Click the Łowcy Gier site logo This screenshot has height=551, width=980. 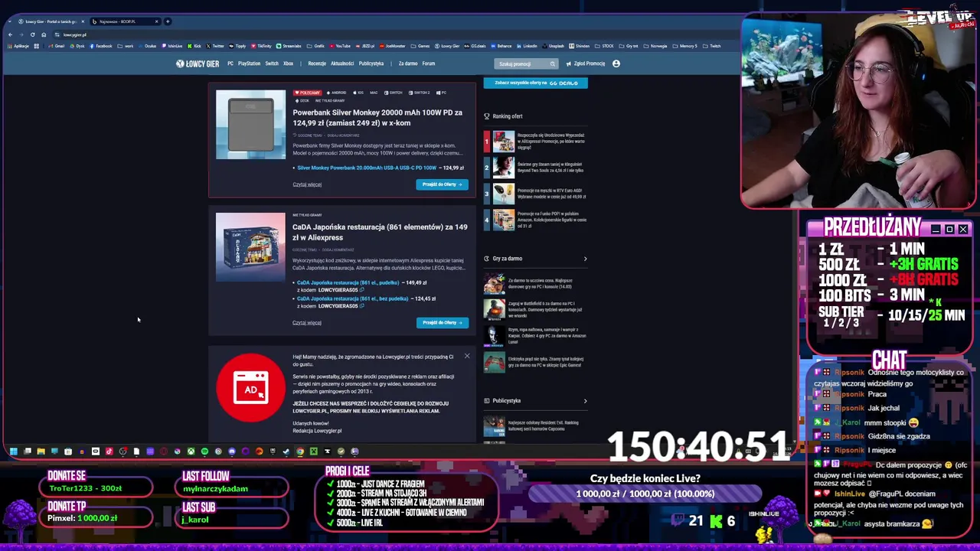point(198,64)
